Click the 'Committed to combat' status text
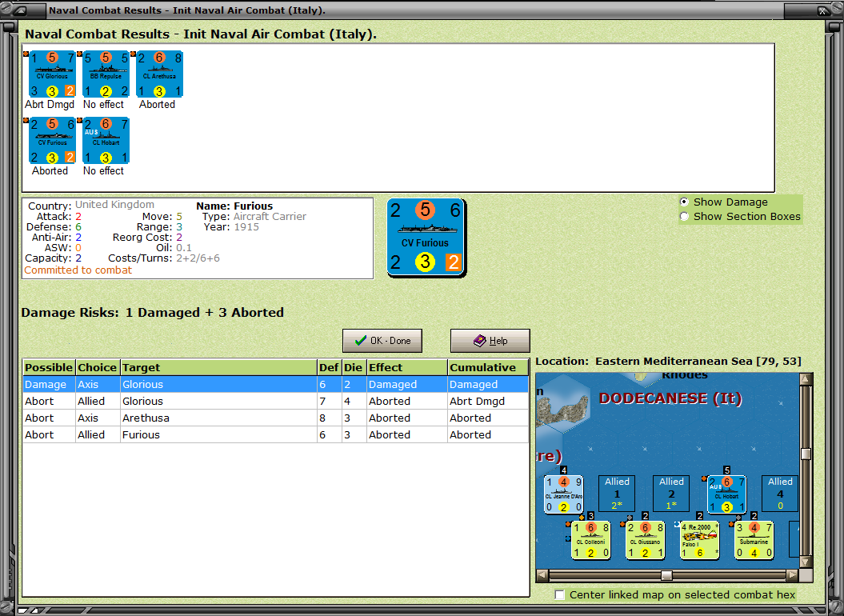 tap(78, 270)
